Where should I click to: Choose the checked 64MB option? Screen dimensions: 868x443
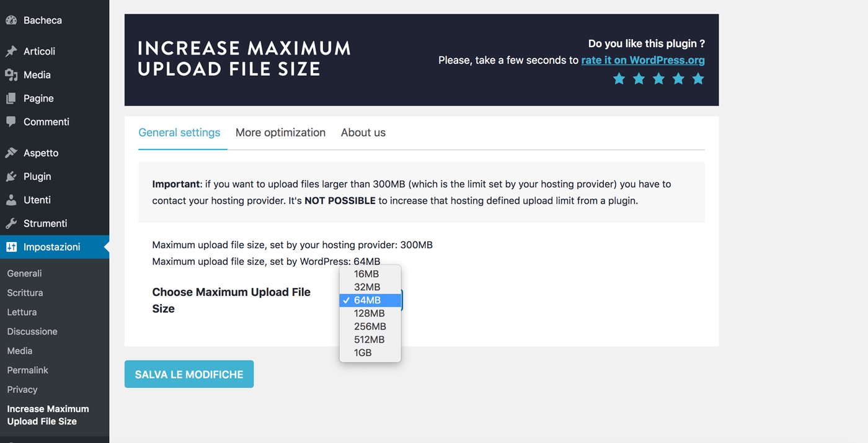[x=370, y=300]
